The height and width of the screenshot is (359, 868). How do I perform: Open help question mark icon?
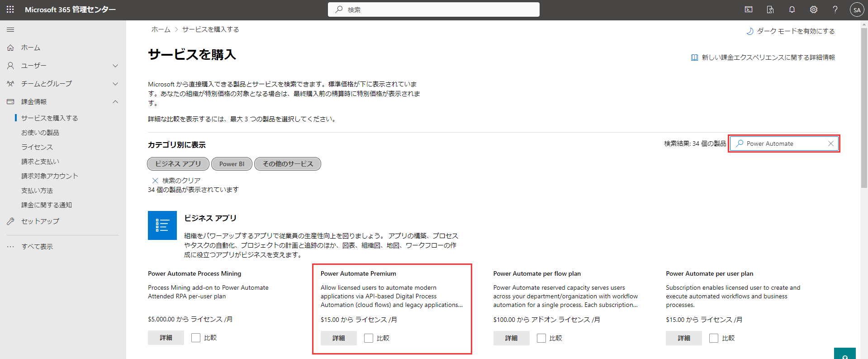pyautogui.click(x=835, y=10)
